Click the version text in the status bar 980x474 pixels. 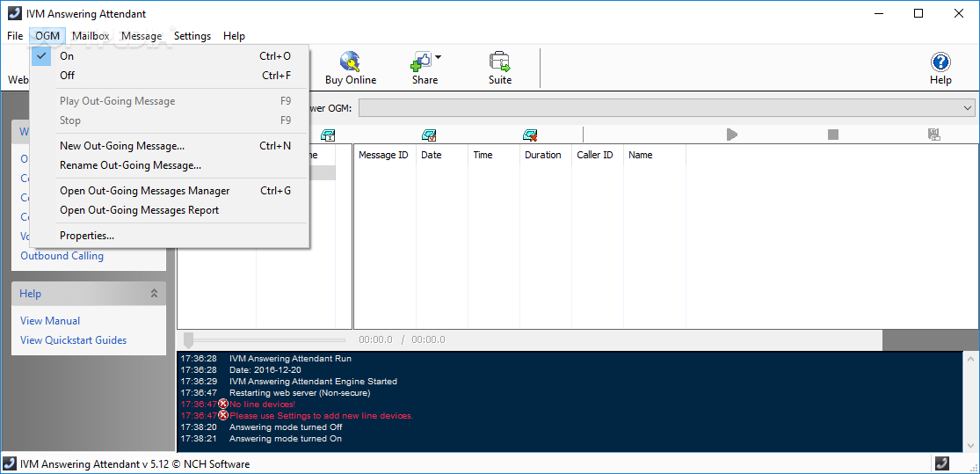coord(135,464)
